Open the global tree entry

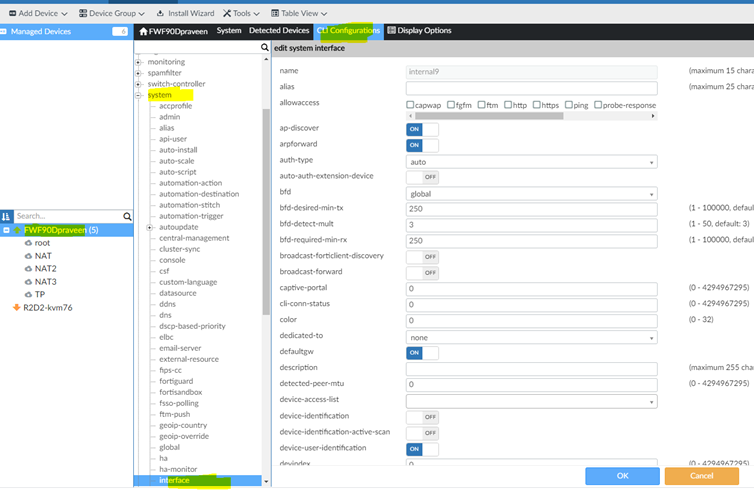(x=169, y=447)
